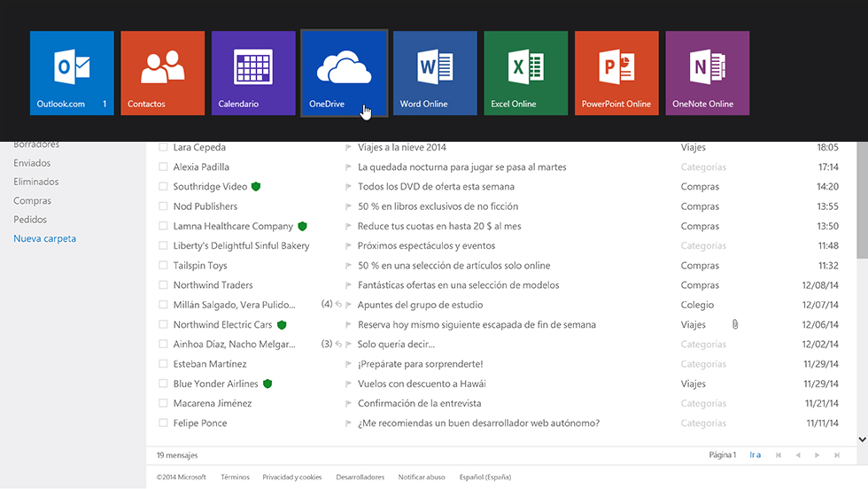868x489 pixels.
Task: Open the Compras folder
Action: click(32, 200)
